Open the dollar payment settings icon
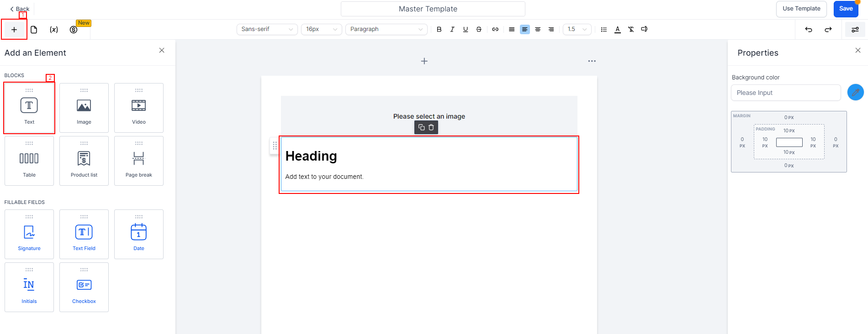 (74, 30)
